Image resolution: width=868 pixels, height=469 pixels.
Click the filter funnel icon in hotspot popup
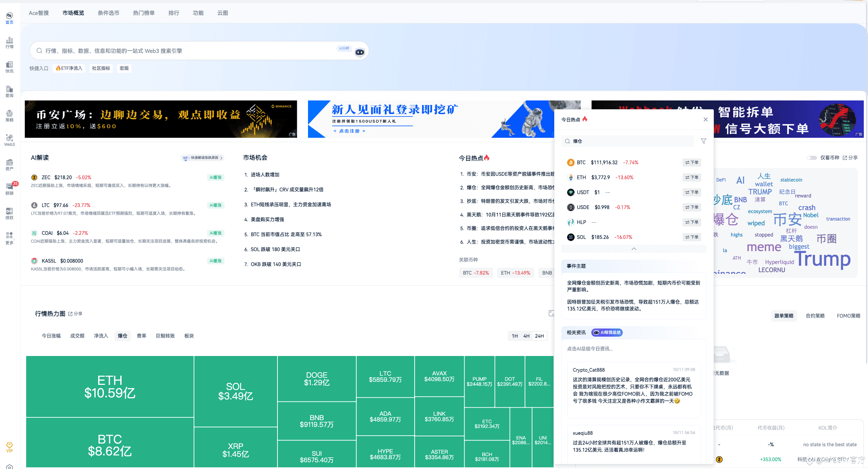704,141
